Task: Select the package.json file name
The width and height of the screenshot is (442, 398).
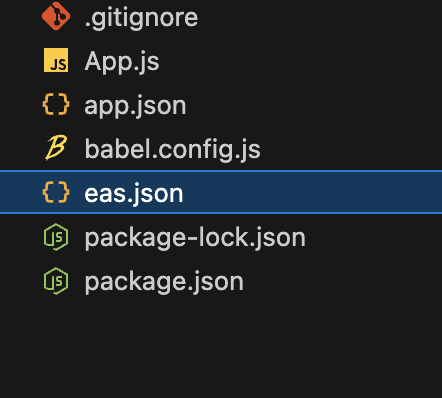Action: point(164,282)
